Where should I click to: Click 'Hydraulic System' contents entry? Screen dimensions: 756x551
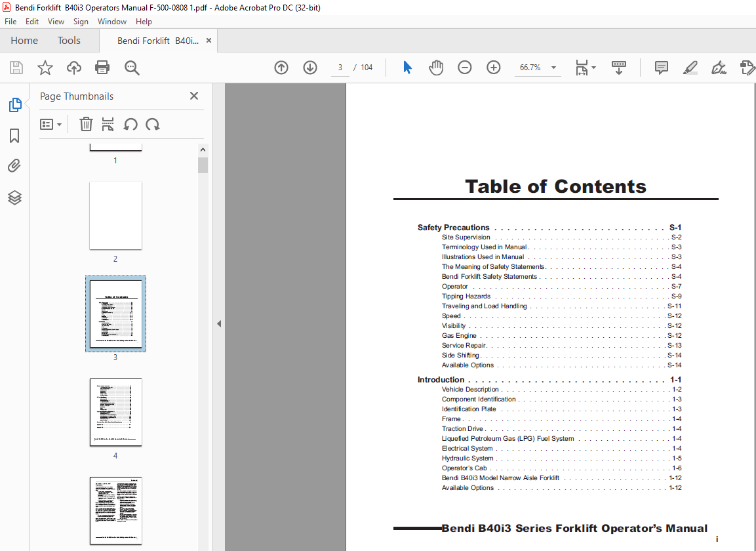pos(468,459)
